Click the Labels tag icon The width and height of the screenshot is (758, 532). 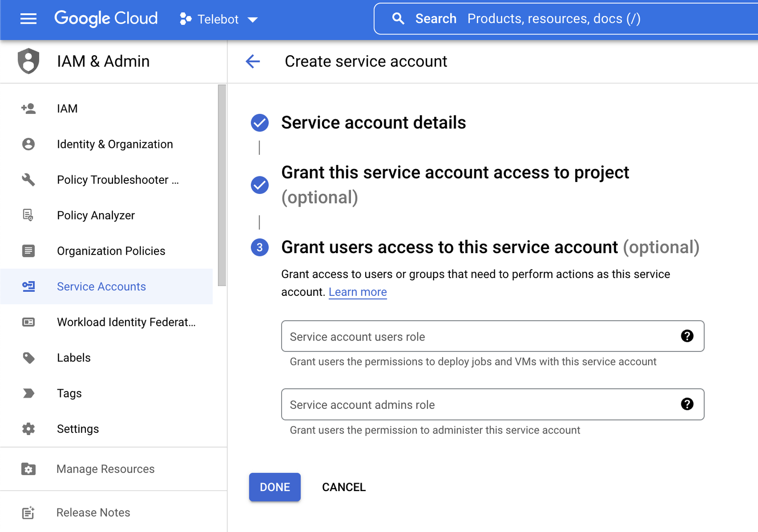point(28,357)
